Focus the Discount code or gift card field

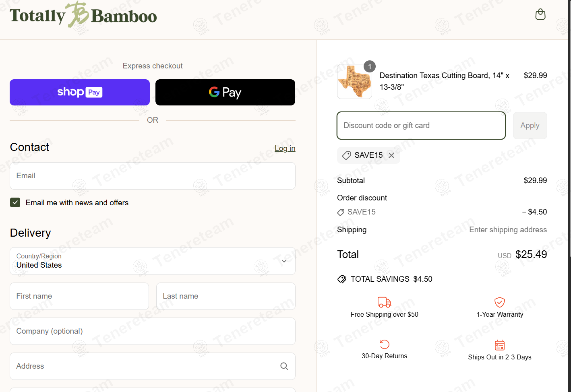421,126
